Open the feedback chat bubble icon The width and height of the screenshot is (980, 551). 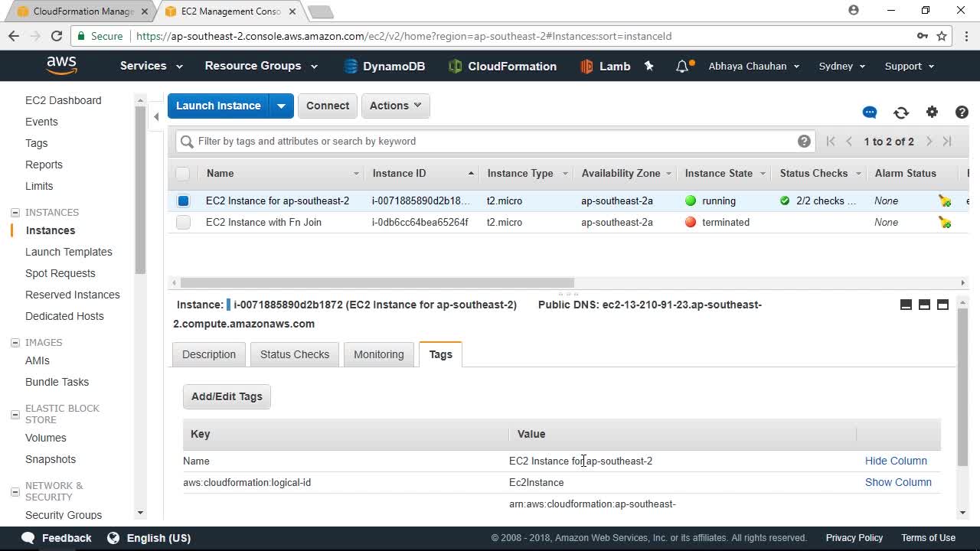click(x=870, y=112)
